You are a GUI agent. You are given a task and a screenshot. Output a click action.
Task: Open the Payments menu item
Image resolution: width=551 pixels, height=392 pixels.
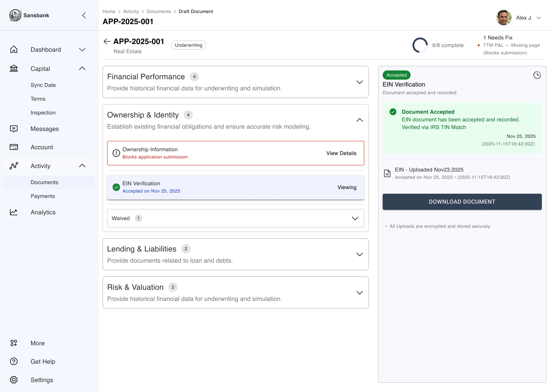[x=43, y=196]
